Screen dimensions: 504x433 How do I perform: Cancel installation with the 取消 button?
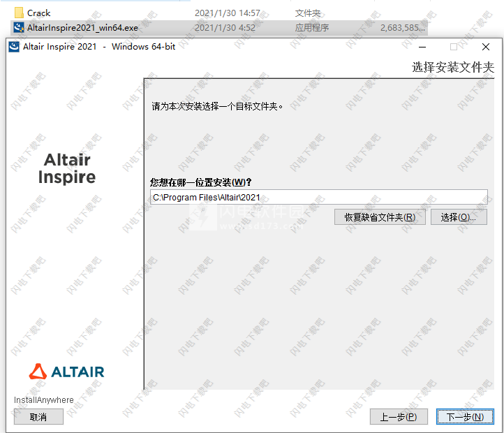coord(38,417)
